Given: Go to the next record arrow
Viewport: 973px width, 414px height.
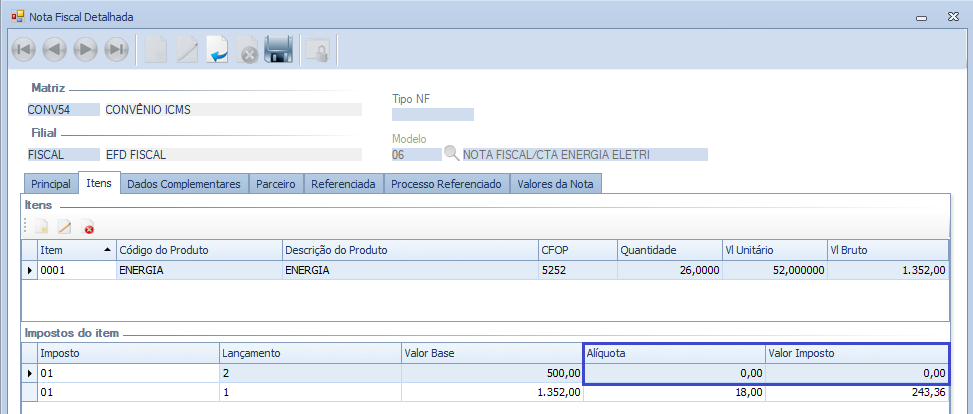Looking at the screenshot, I should [x=86, y=49].
